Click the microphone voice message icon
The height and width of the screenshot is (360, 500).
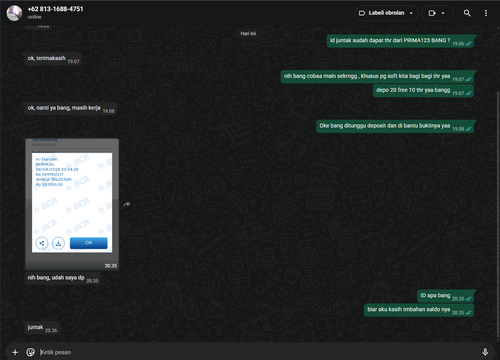coord(485,352)
